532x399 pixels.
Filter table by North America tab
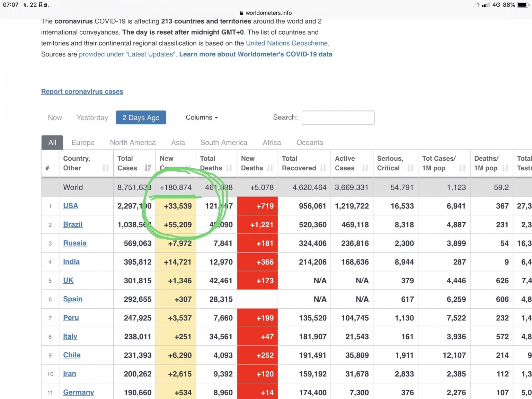pyautogui.click(x=133, y=142)
